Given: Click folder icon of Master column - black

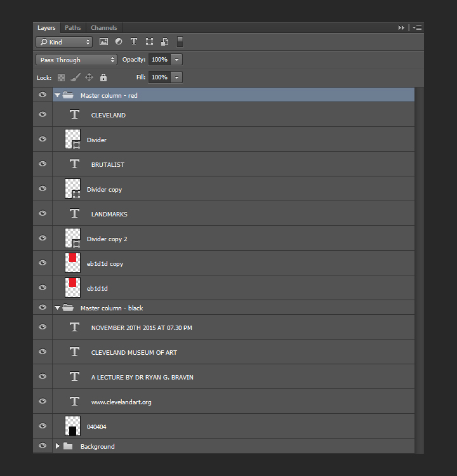Looking at the screenshot, I should pyautogui.click(x=68, y=308).
